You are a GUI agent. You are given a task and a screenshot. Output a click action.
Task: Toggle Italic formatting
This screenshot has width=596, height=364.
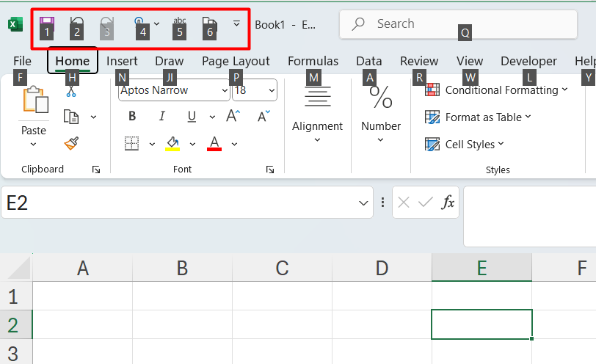162,116
